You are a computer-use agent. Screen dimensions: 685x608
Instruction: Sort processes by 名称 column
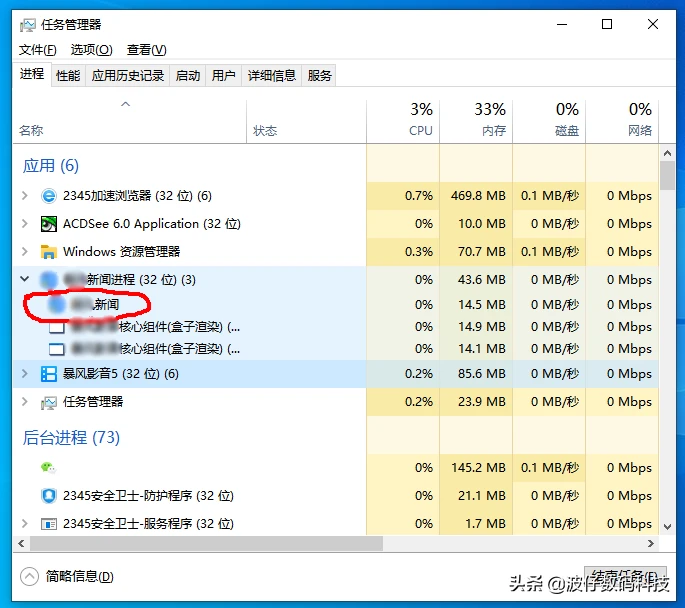coord(129,121)
